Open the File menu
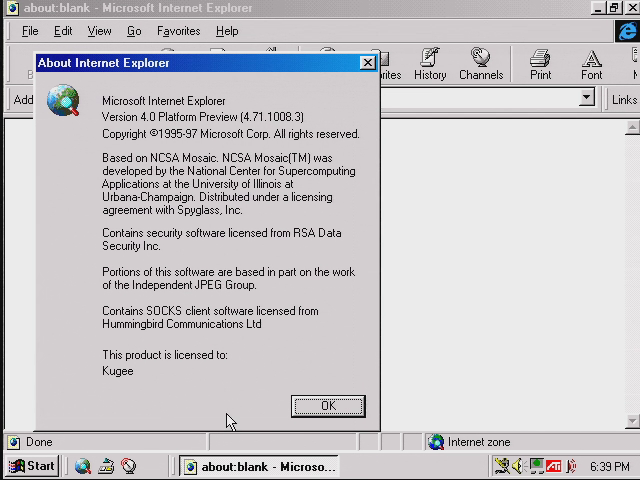This screenshot has height=480, width=640. click(30, 31)
